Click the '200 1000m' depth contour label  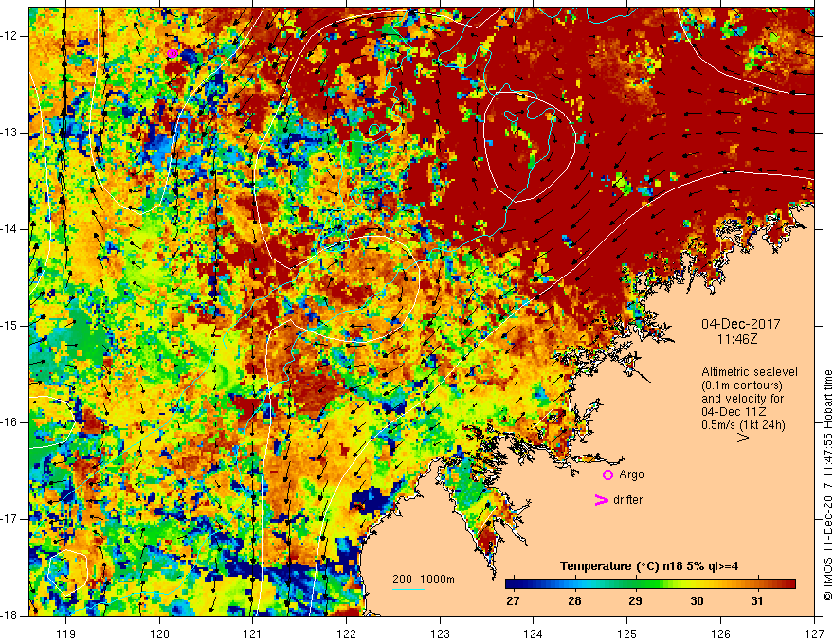[x=424, y=580]
